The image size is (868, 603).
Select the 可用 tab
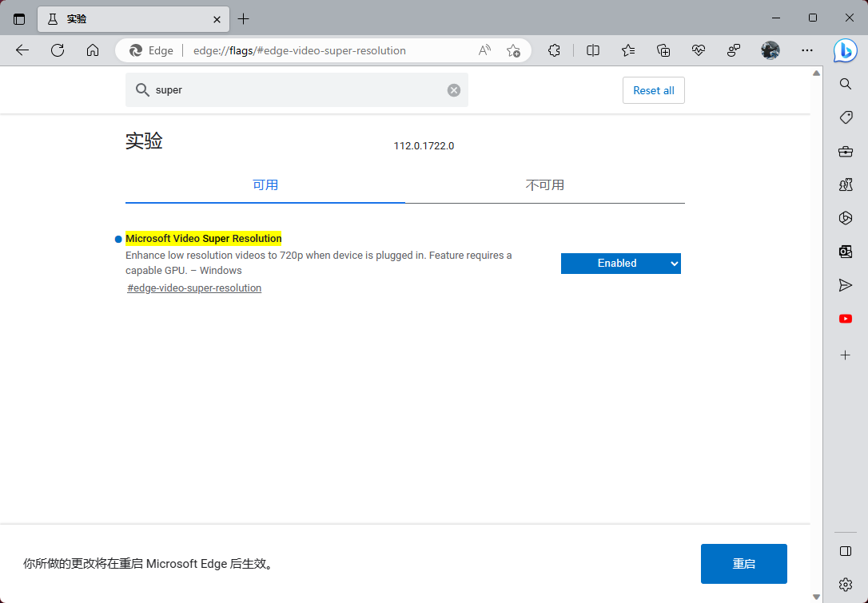(x=265, y=185)
